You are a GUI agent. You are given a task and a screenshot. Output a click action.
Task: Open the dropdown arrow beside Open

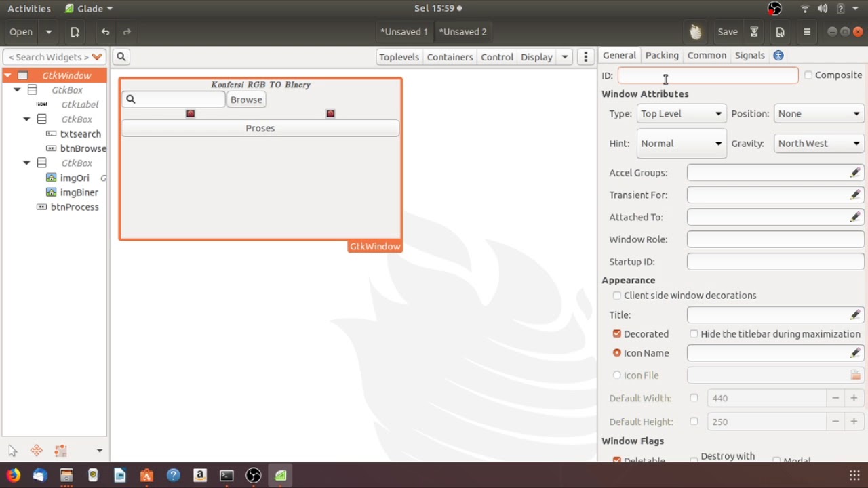point(49,32)
